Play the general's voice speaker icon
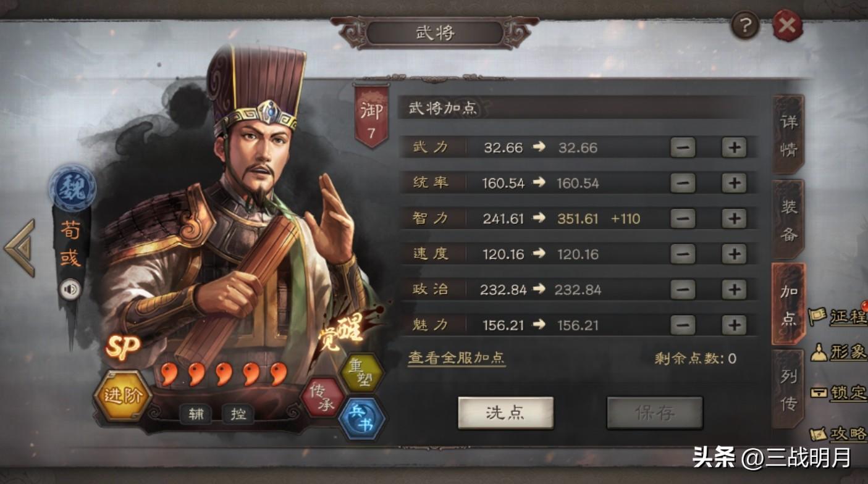This screenshot has width=868, height=484. pyautogui.click(x=70, y=290)
